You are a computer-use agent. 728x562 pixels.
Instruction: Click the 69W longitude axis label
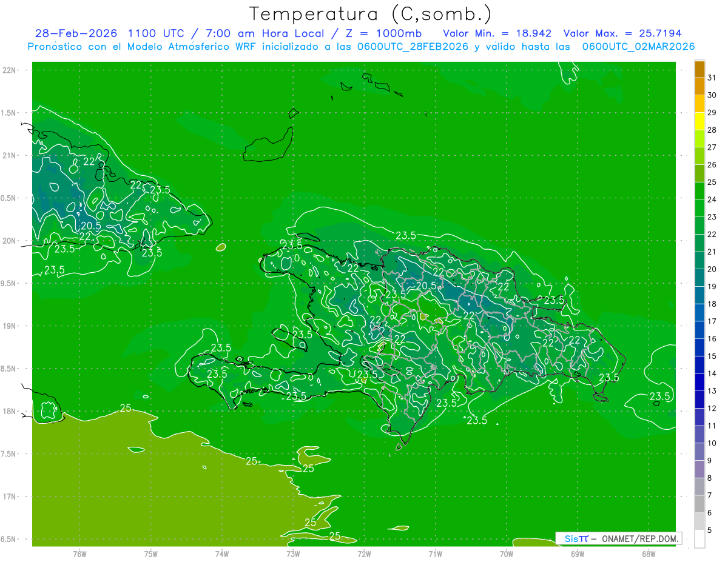578,554
